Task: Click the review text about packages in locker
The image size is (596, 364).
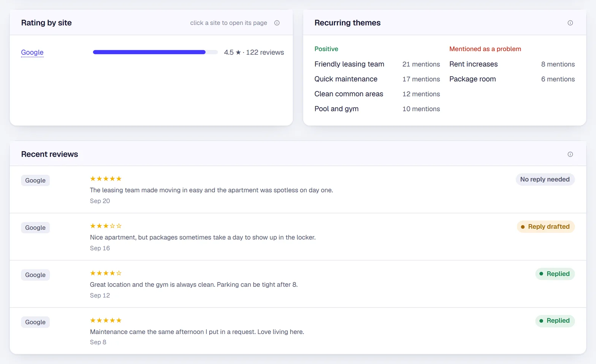Action: (203, 237)
